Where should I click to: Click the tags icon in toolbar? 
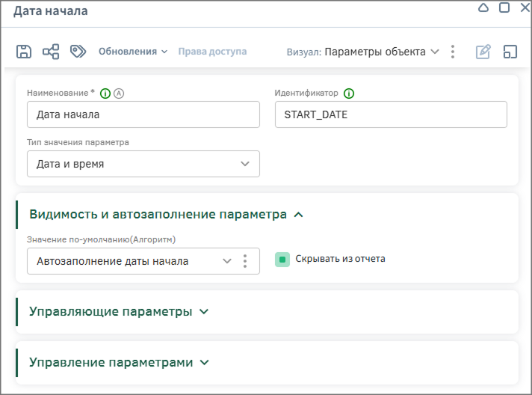tap(77, 52)
